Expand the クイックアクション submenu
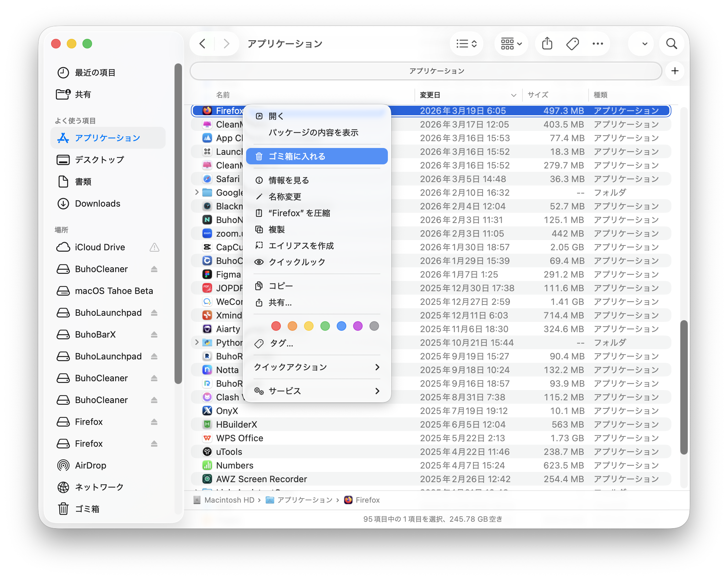Image resolution: width=728 pixels, height=579 pixels. click(x=317, y=367)
